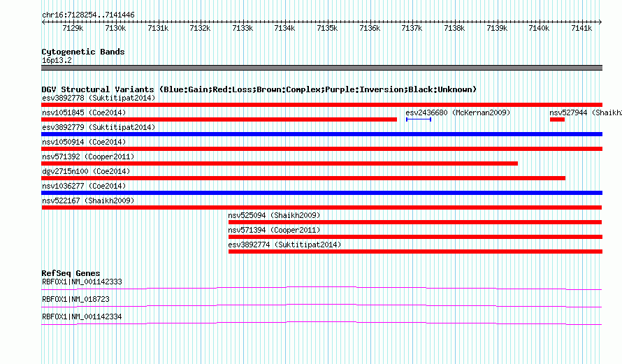This screenshot has width=622, height=364.
Task: Click the magenta transcript line for NM_001142333
Action: pyautogui.click(x=321, y=288)
